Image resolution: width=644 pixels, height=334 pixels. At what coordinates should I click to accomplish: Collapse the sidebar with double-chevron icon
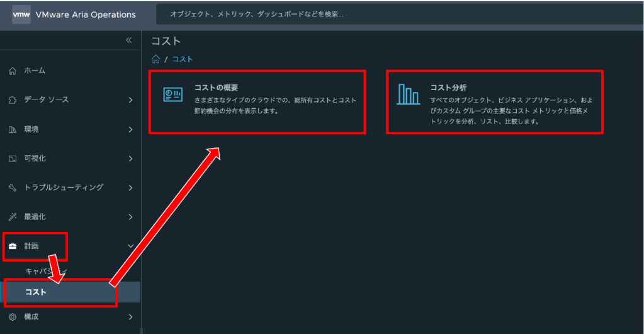click(128, 40)
